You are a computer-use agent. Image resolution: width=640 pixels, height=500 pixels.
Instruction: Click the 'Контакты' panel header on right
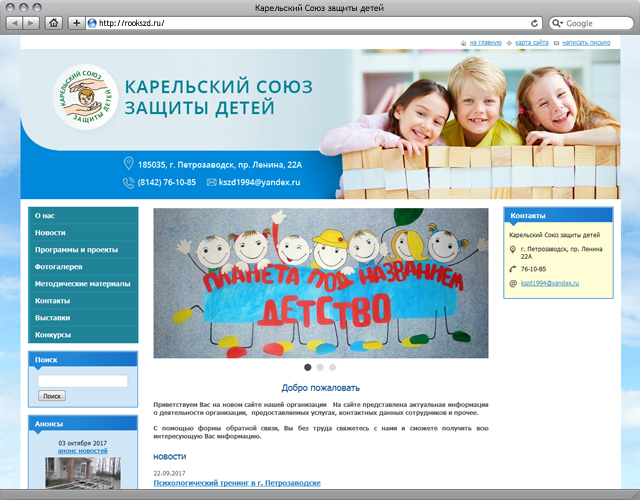(x=558, y=216)
